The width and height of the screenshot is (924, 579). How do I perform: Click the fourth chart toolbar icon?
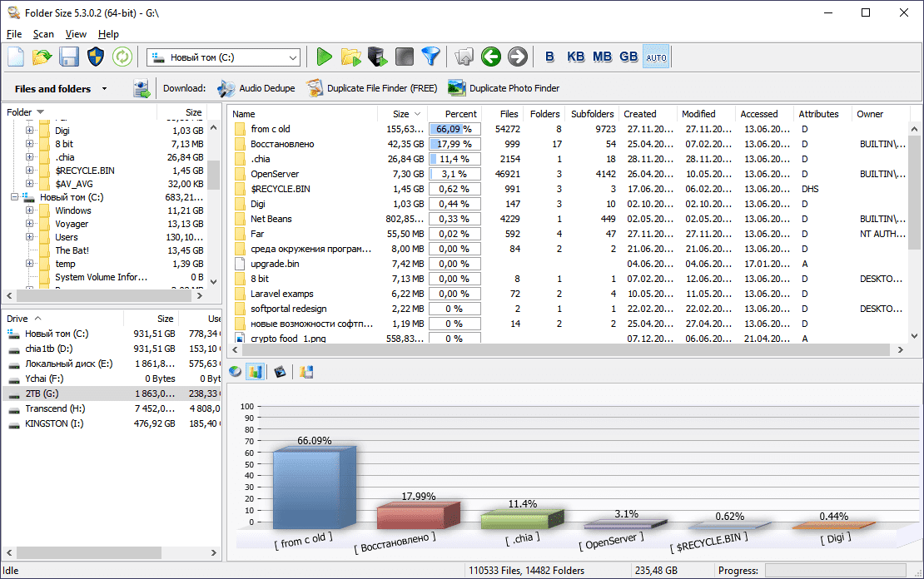306,372
